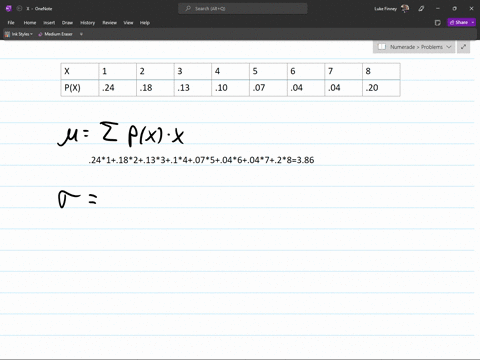480x360 pixels.
Task: Switch to the Help tab
Action: click(x=145, y=23)
